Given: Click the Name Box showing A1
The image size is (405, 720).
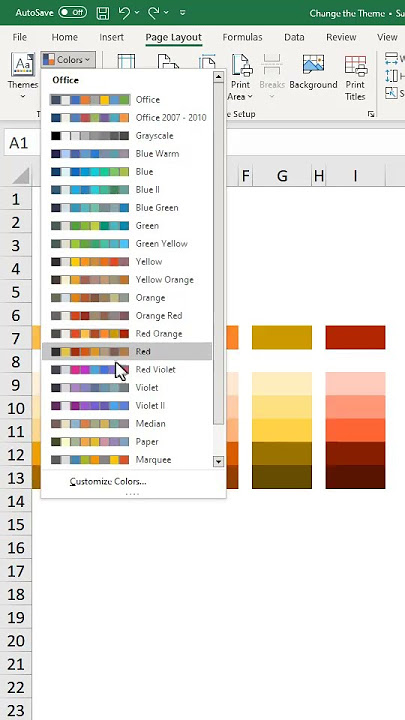Looking at the screenshot, I should click(18, 143).
